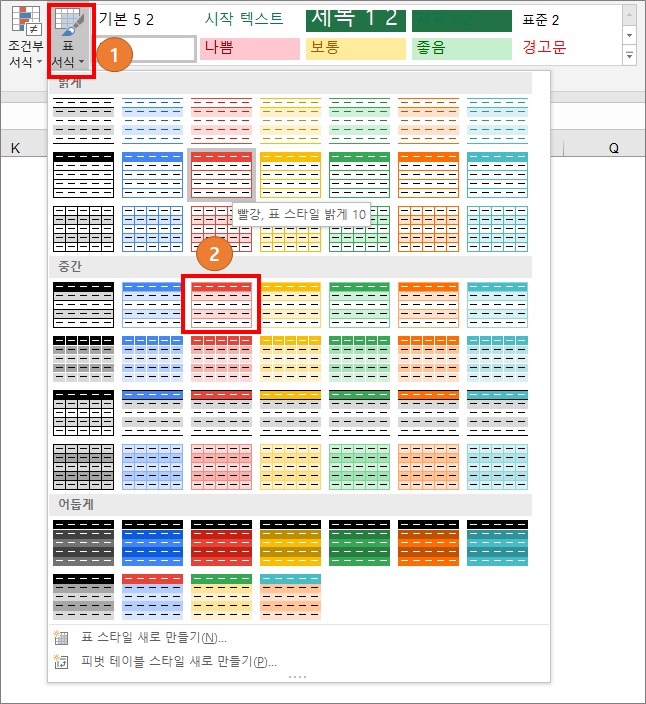Apply the 좋음 cell style
This screenshot has height=704, width=646.
pyautogui.click(x=461, y=48)
